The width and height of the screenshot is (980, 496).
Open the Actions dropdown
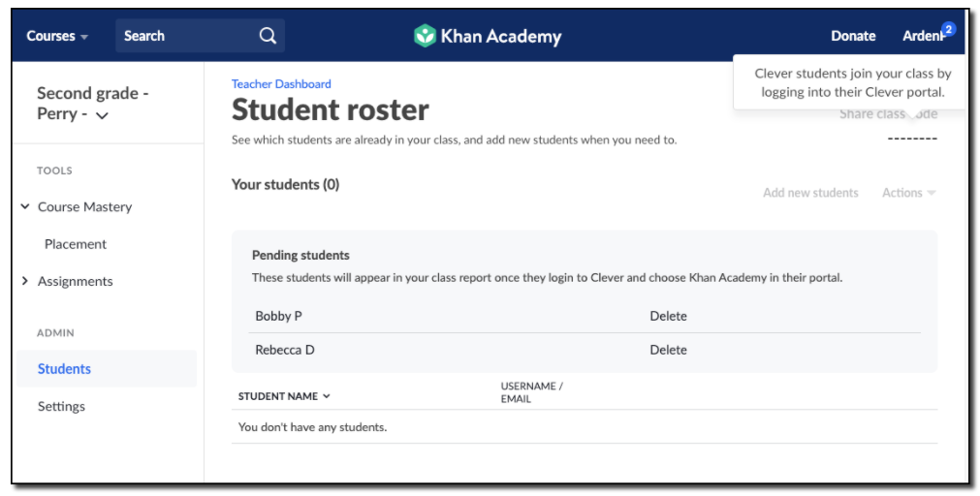(x=908, y=193)
